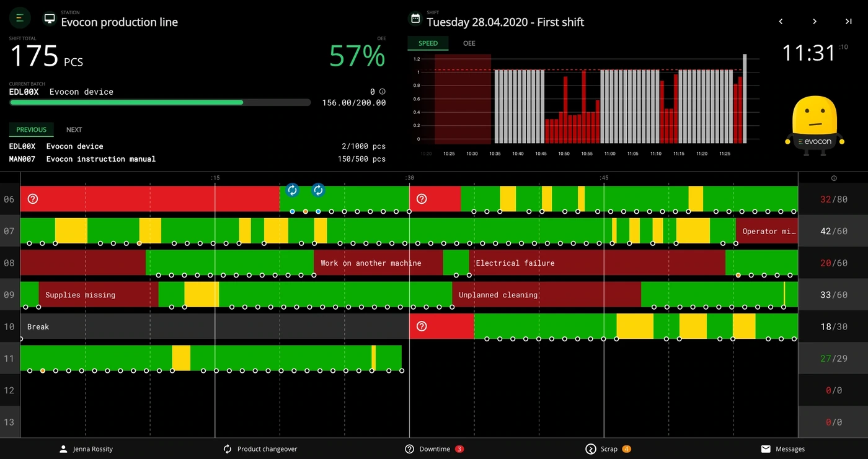
Task: Open the Scrap button
Action: [608, 449]
